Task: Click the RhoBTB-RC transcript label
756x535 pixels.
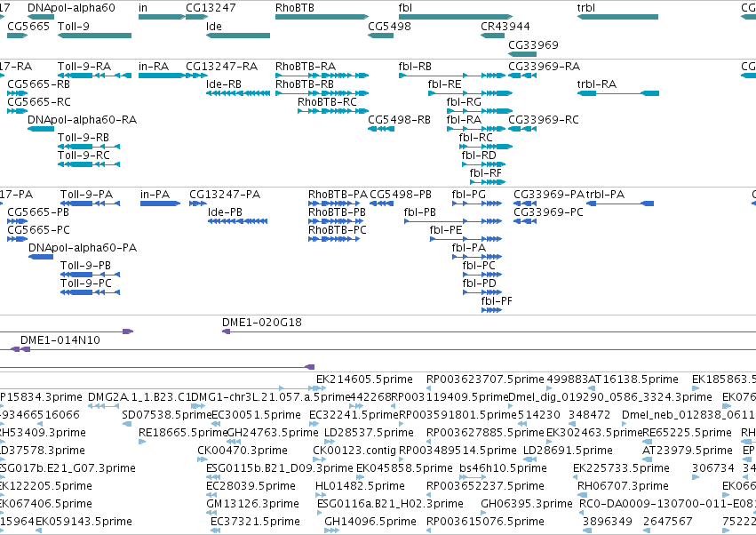Action: pos(327,102)
